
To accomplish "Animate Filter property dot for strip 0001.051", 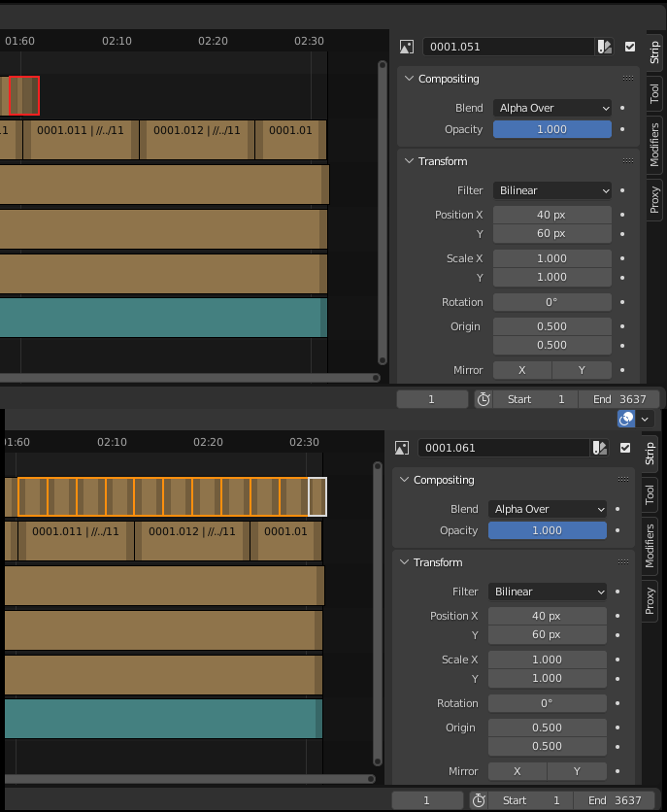I will [622, 190].
